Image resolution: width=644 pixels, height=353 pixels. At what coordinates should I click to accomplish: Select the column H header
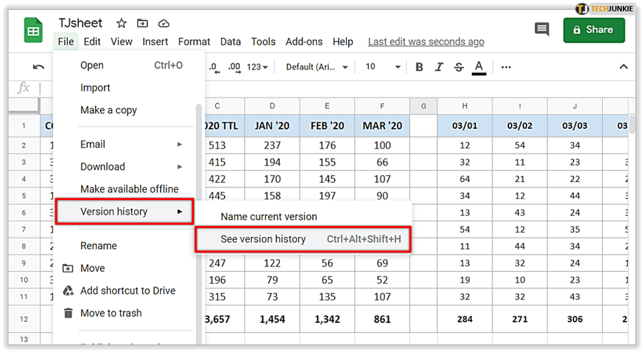[465, 106]
